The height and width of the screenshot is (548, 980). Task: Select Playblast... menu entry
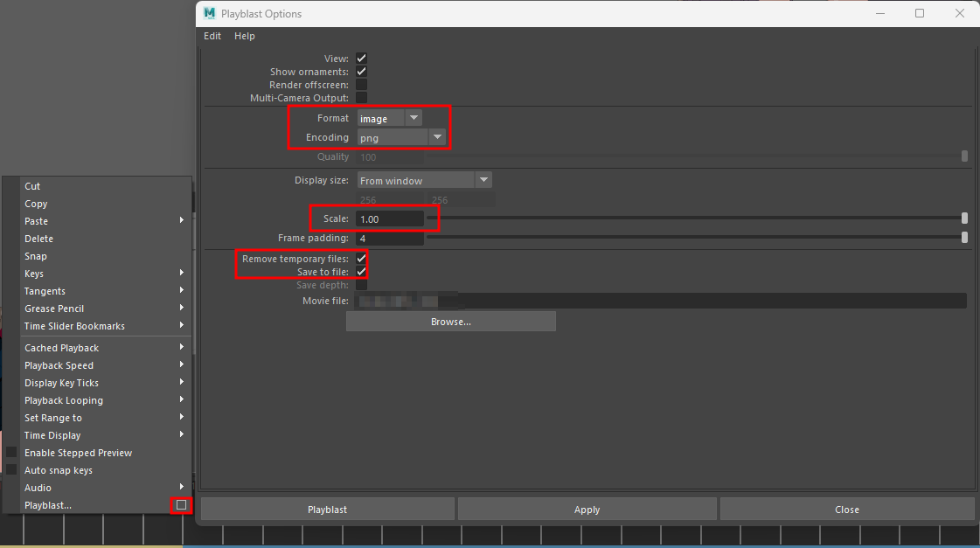pos(48,505)
